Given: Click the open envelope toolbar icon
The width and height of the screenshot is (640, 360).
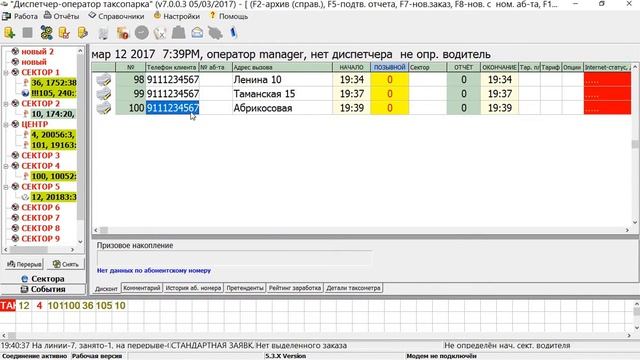Looking at the screenshot, I should coord(197,33).
